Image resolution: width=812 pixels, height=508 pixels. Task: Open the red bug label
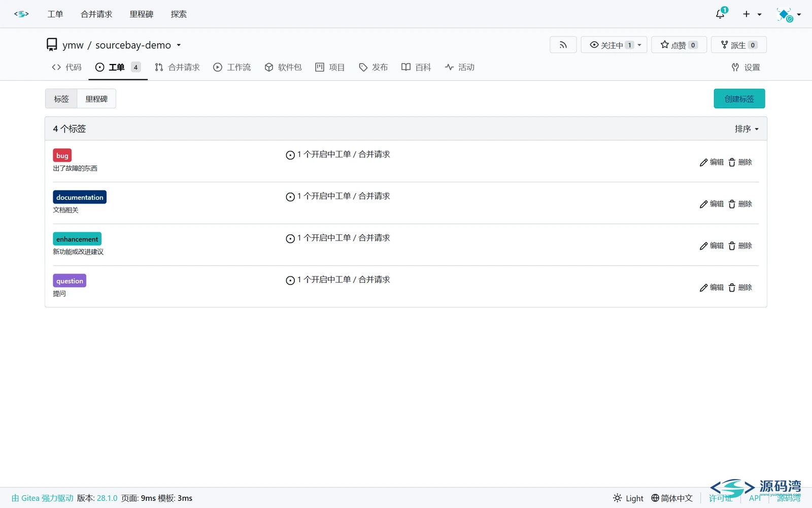pyautogui.click(x=62, y=155)
